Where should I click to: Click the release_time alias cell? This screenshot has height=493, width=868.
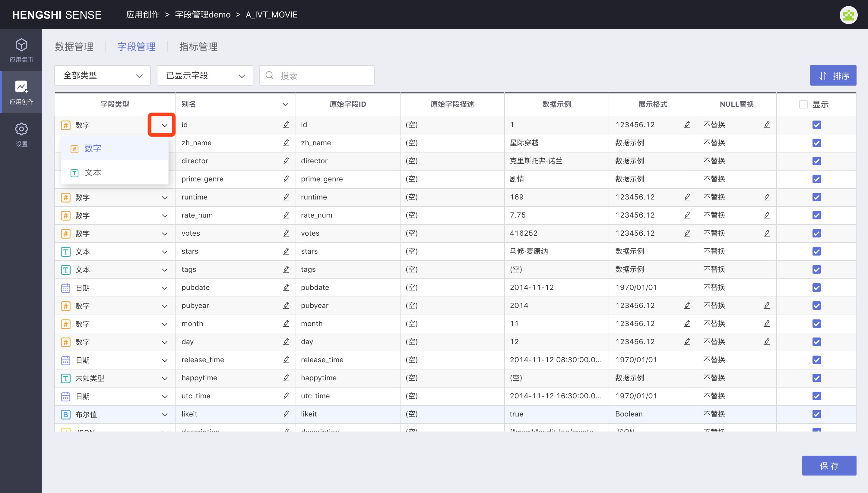pyautogui.click(x=235, y=360)
